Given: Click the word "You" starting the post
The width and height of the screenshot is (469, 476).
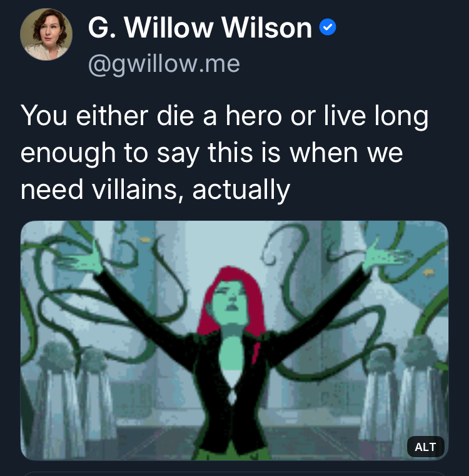Looking at the screenshot, I should [44, 116].
